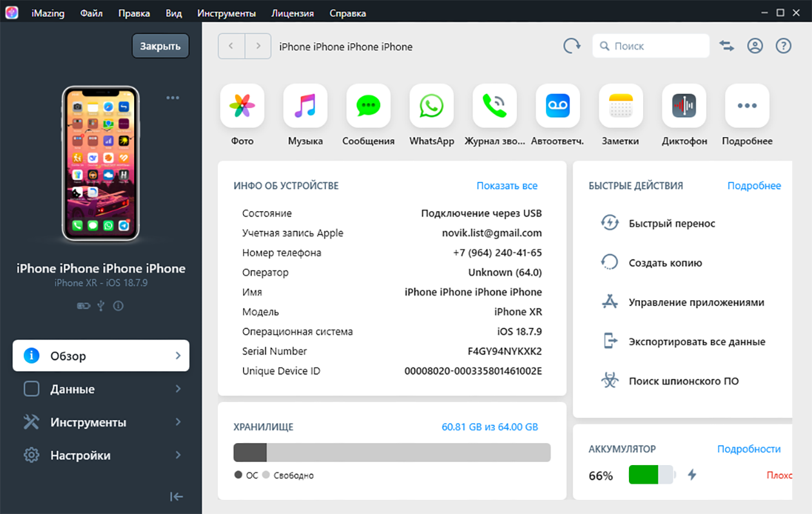Open the Журнал звонков phone icon
This screenshot has height=514, width=812.
tap(495, 106)
